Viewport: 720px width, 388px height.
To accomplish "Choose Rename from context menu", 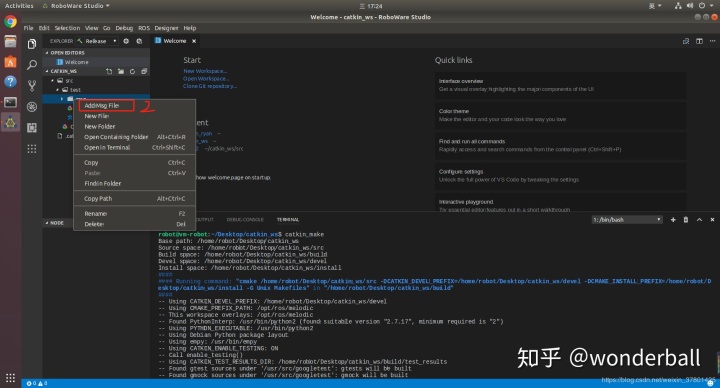I will click(135, 214).
